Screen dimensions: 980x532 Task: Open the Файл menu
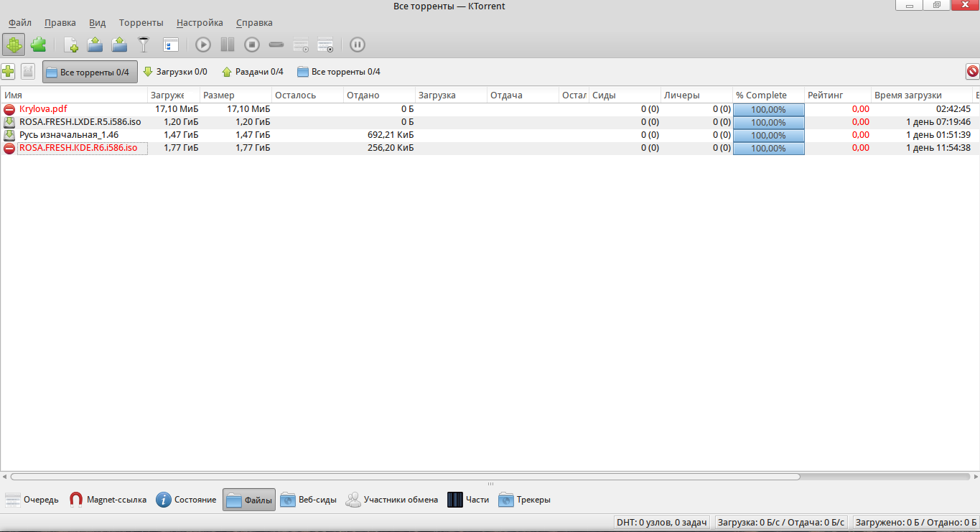20,22
